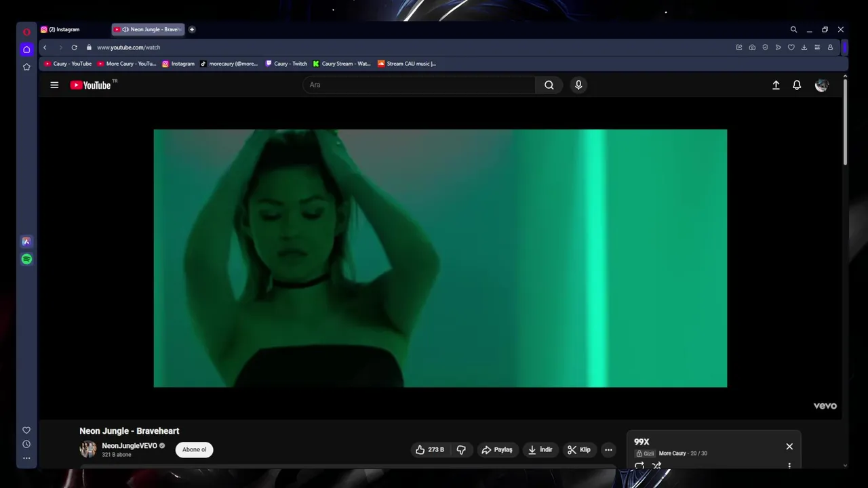This screenshot has width=868, height=488.
Task: Open Opera menu logo in sidebar
Action: 26,32
